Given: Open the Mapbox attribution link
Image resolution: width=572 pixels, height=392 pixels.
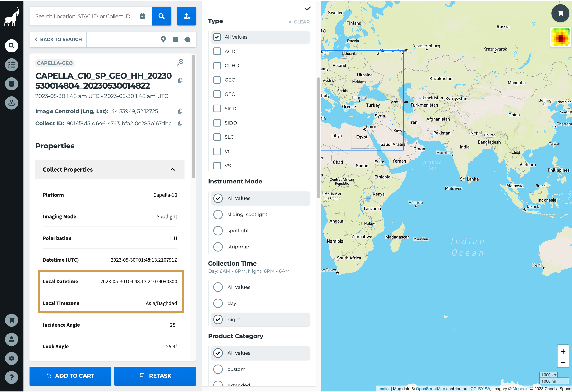Looking at the screenshot, I should [520, 389].
